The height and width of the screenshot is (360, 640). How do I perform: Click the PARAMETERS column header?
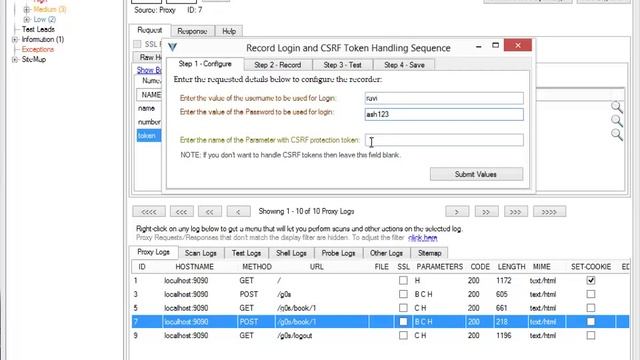pyautogui.click(x=440, y=267)
